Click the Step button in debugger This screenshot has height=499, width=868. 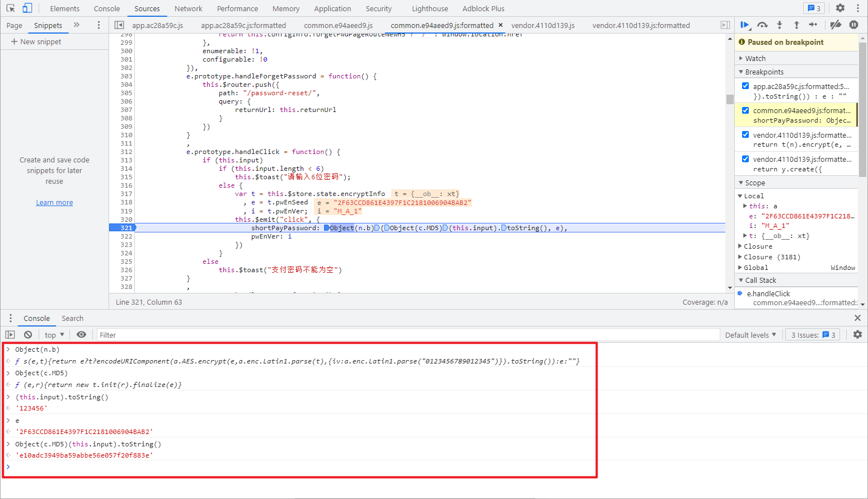[813, 25]
